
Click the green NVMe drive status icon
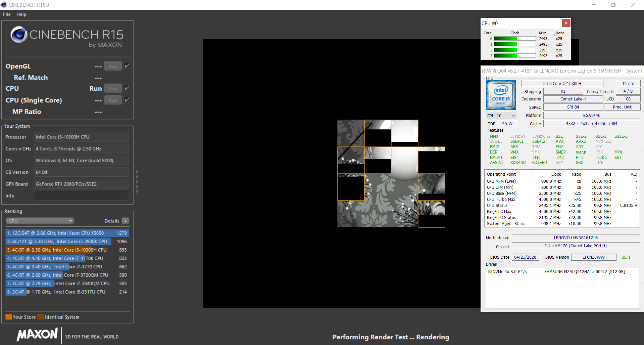tap(490, 272)
